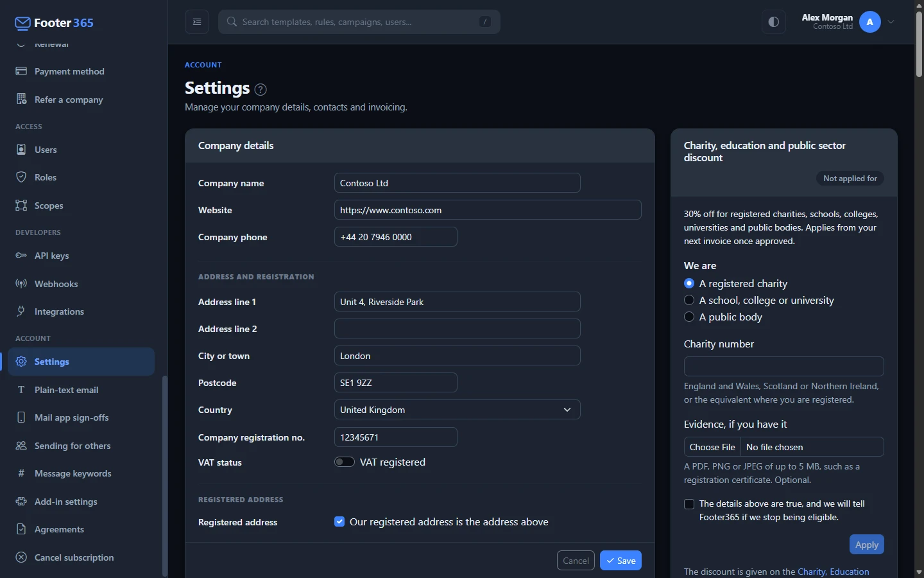The width and height of the screenshot is (924, 578).
Task: Click the Webhooks broadcast icon
Action: (21, 284)
